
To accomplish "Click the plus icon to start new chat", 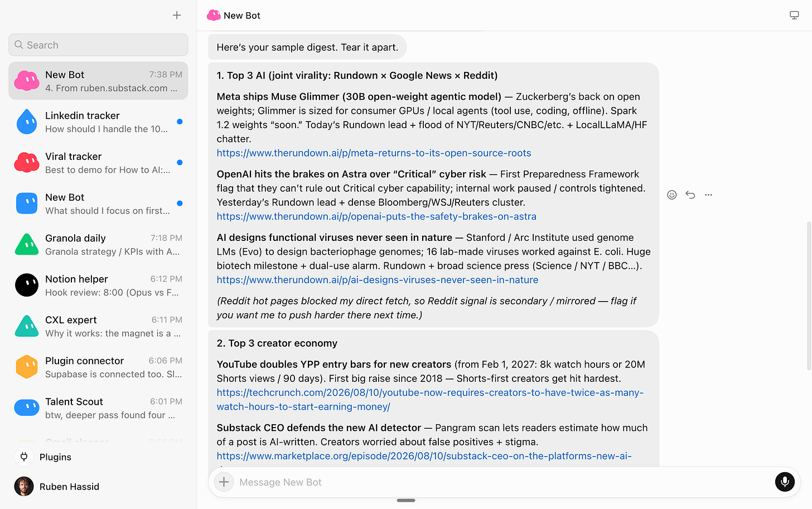I will [177, 16].
